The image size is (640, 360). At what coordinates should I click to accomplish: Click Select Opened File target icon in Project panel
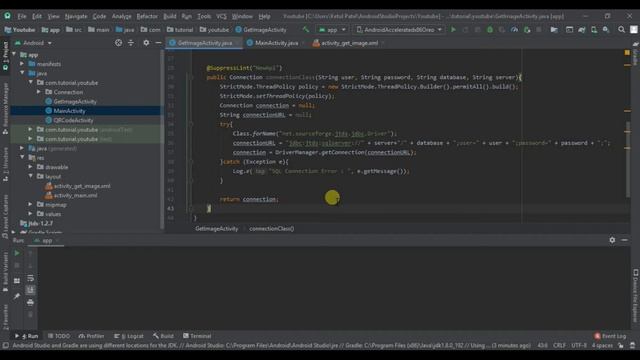pos(118,43)
